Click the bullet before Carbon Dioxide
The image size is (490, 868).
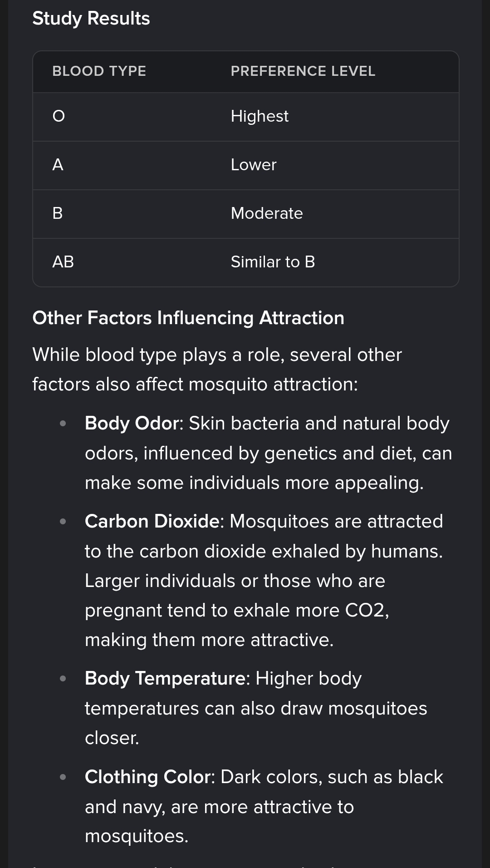(x=63, y=522)
